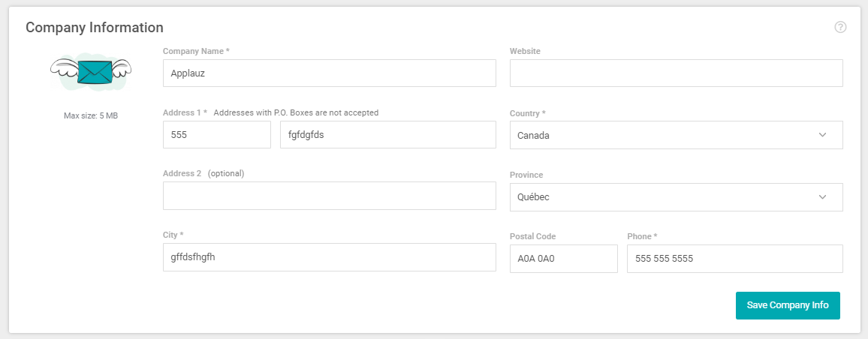868x339 pixels.
Task: Click the P.O. Boxes not accepted note
Action: pos(296,112)
